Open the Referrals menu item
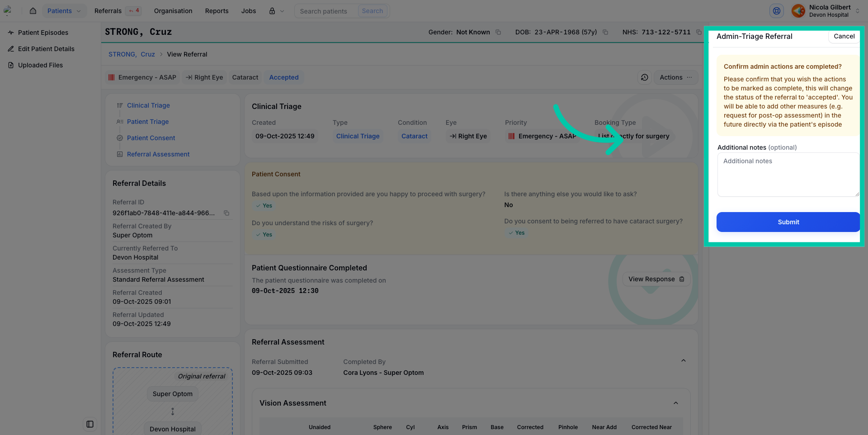The image size is (868, 435). pyautogui.click(x=108, y=11)
